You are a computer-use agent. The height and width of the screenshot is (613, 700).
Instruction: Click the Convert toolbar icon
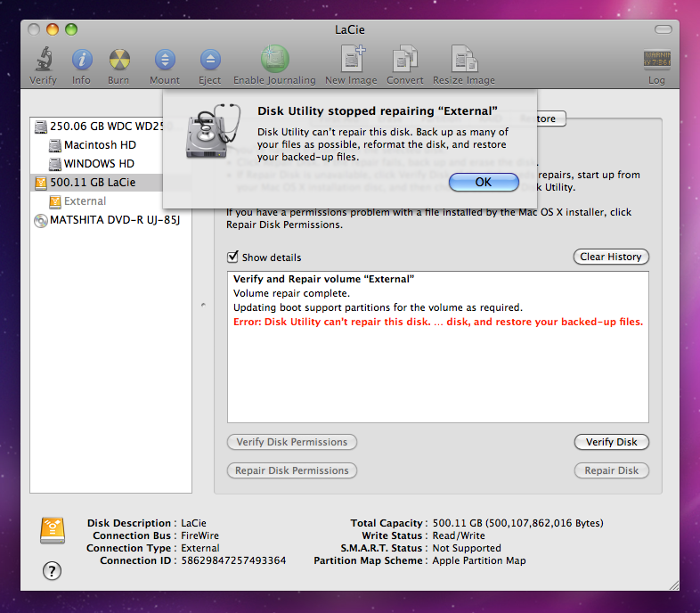405,59
